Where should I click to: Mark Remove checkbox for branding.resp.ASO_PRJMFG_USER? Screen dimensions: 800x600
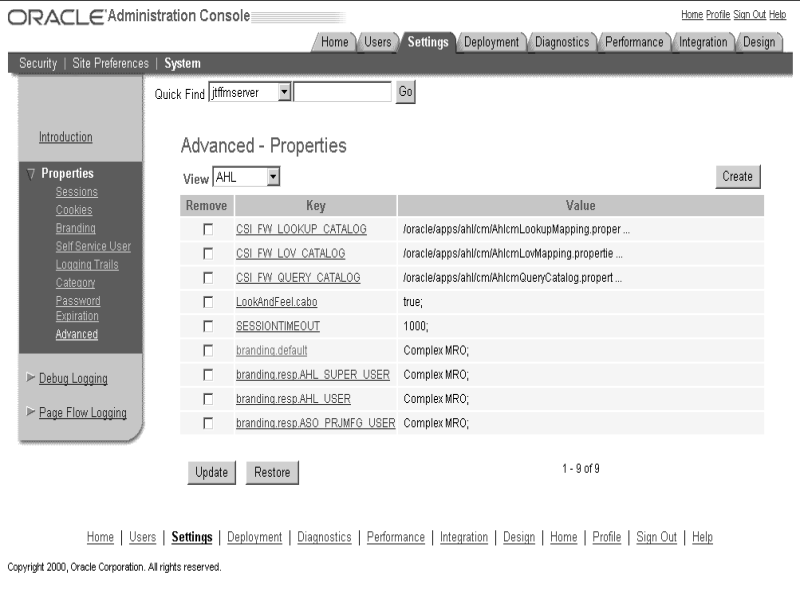(208, 423)
